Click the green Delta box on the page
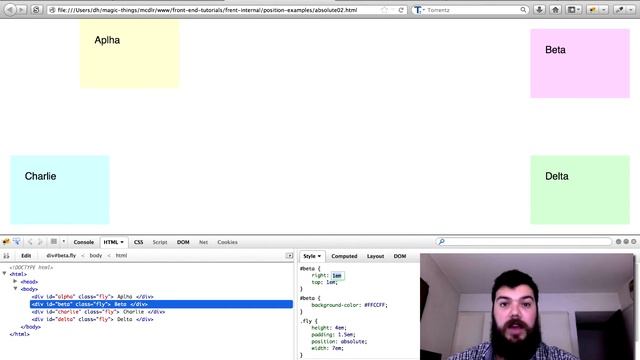Screen dimensions: 640x360 click(x=580, y=189)
